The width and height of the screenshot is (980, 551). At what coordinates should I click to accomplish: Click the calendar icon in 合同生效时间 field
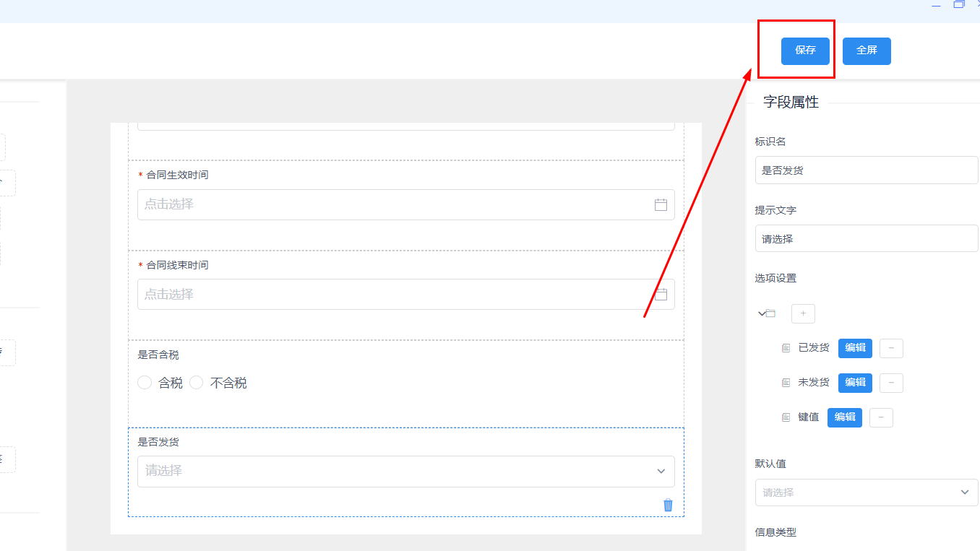pyautogui.click(x=661, y=204)
